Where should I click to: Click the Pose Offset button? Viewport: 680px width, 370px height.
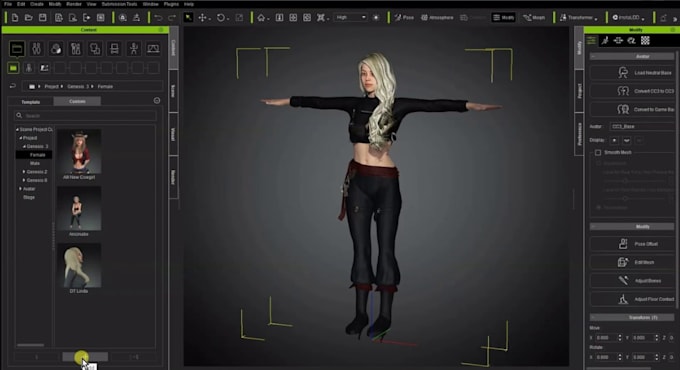(632, 244)
